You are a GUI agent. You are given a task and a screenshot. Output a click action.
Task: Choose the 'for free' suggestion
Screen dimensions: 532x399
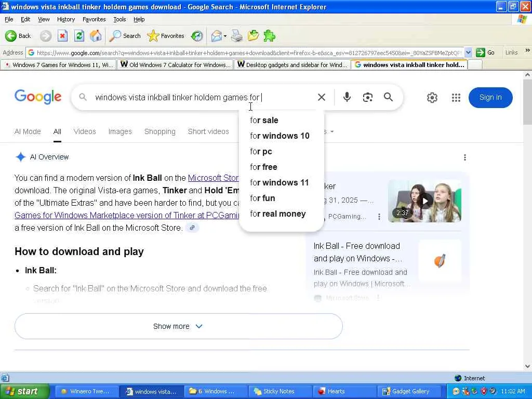282,167
